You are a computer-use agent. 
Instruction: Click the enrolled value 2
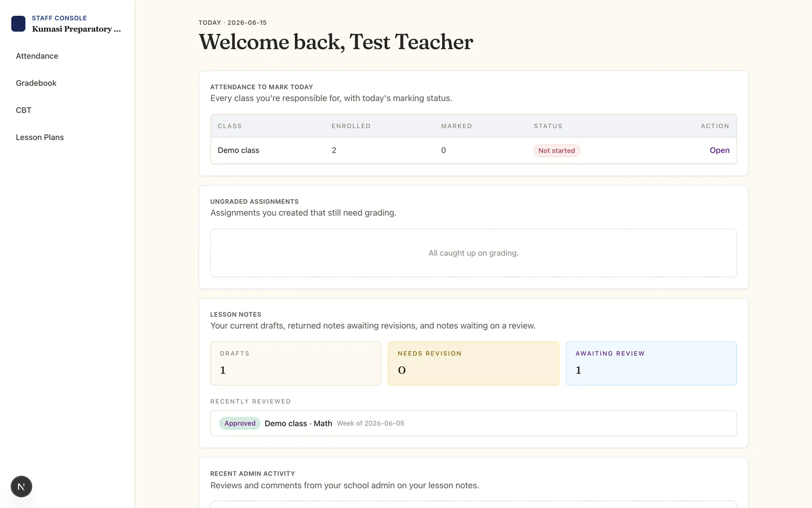pos(334,150)
